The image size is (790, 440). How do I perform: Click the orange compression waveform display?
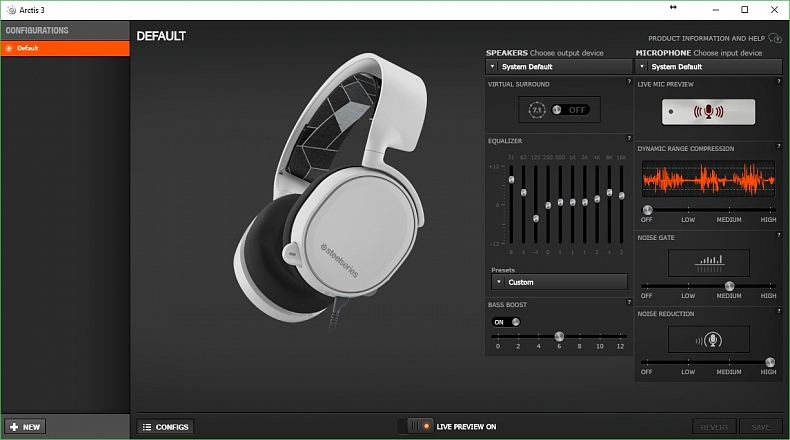pyautogui.click(x=708, y=178)
